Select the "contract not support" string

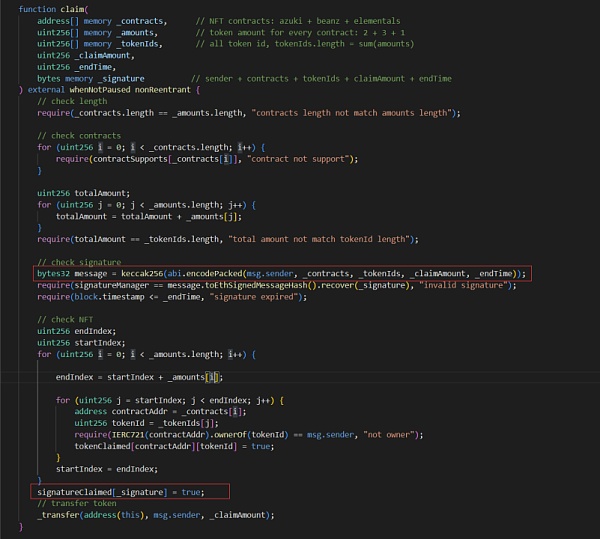310,158
